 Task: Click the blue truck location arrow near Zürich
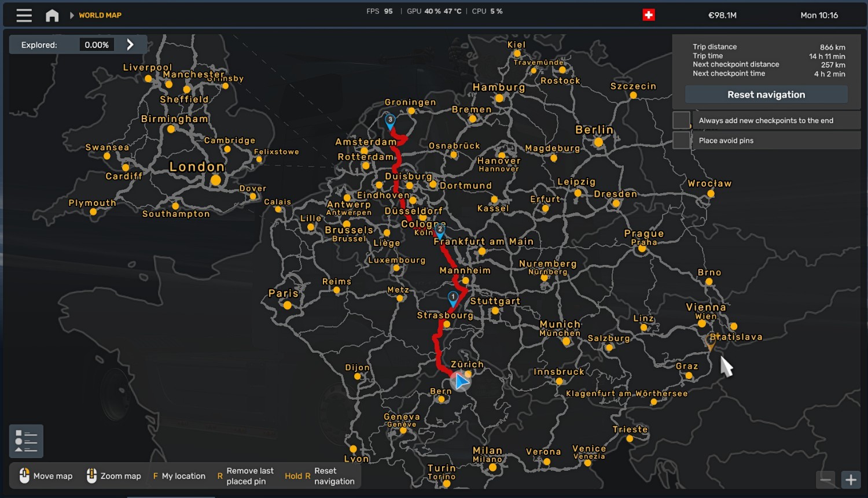point(461,381)
